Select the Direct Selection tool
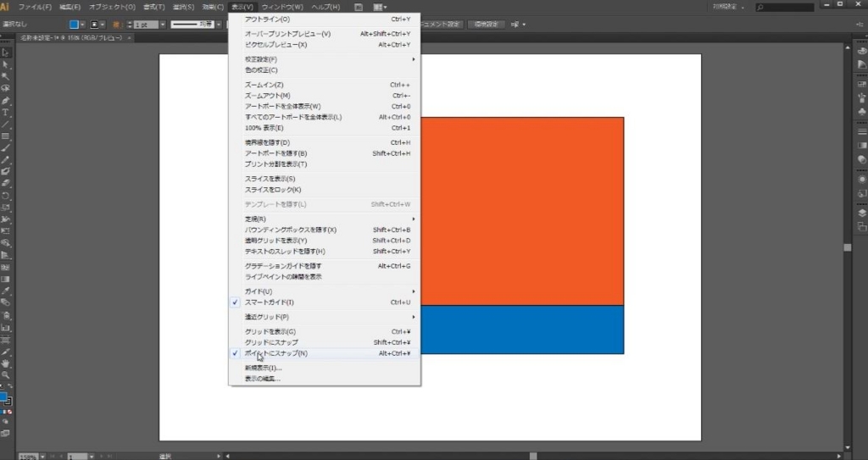This screenshot has width=868, height=460. pyautogui.click(x=6, y=64)
